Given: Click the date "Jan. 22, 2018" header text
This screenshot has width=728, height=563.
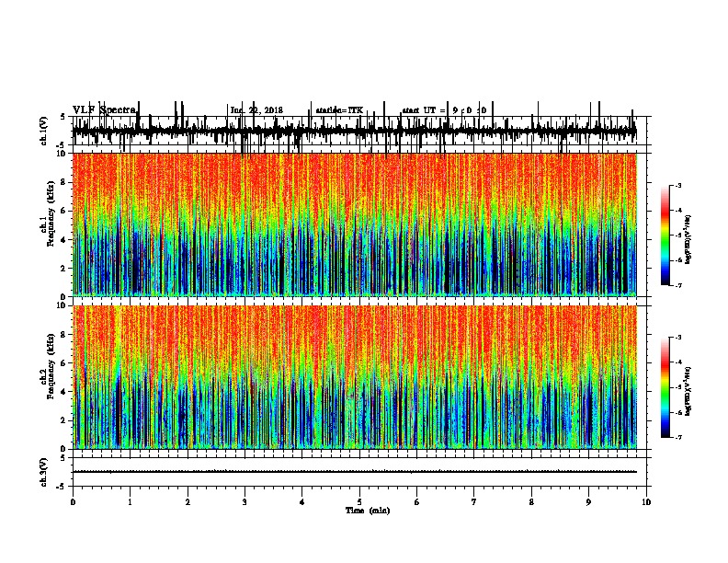Looking at the screenshot, I should point(256,110).
